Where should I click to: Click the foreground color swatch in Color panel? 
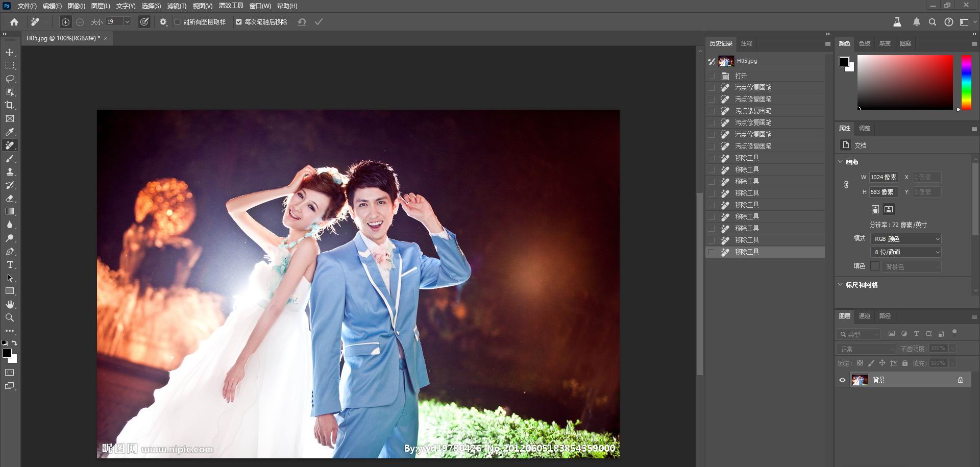pos(844,62)
